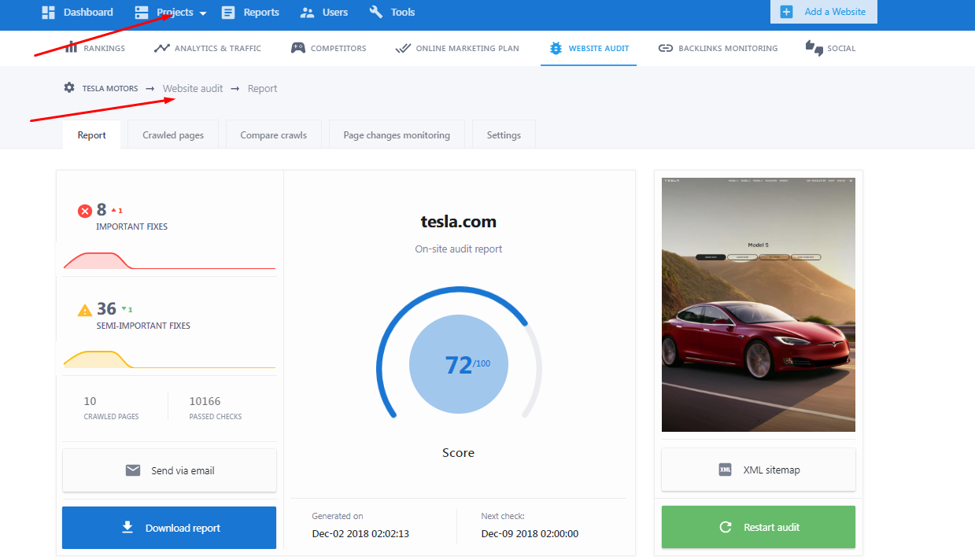The image size is (975, 560).
Task: Open the Social section
Action: pyautogui.click(x=830, y=48)
